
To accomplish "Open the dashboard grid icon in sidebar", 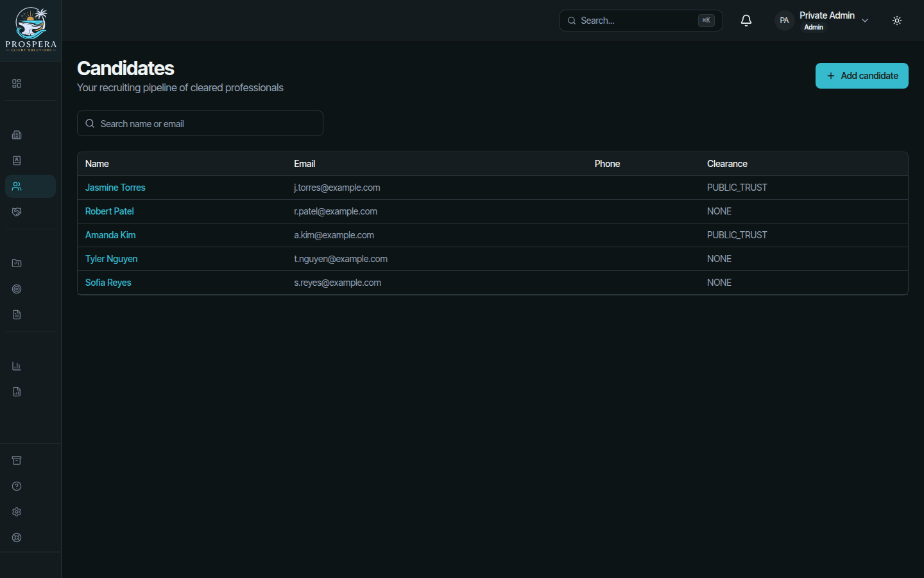I will coord(17,83).
